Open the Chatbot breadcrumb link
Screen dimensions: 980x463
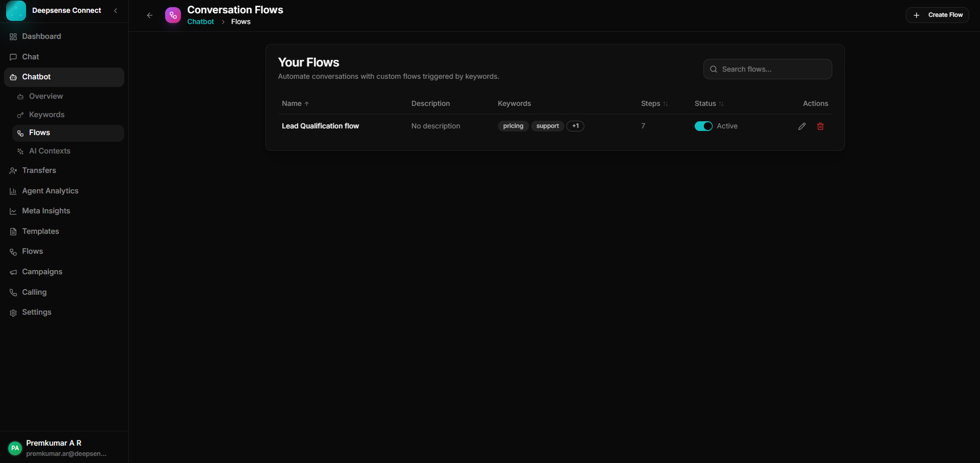coord(200,21)
